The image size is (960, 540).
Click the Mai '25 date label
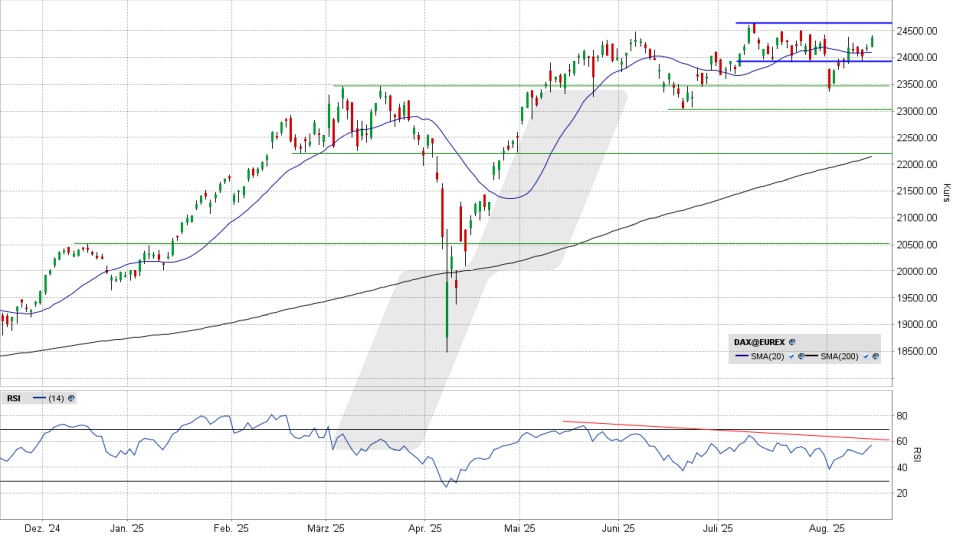point(519,528)
